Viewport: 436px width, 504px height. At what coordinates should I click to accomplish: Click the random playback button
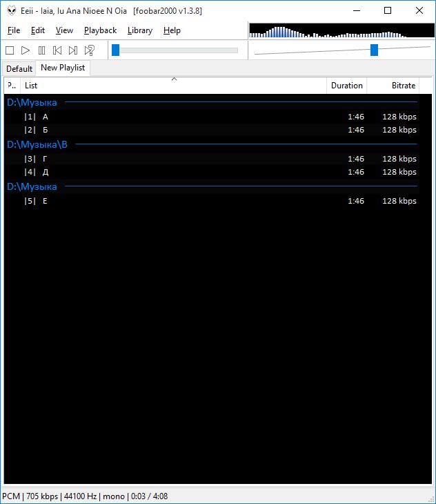[x=89, y=50]
